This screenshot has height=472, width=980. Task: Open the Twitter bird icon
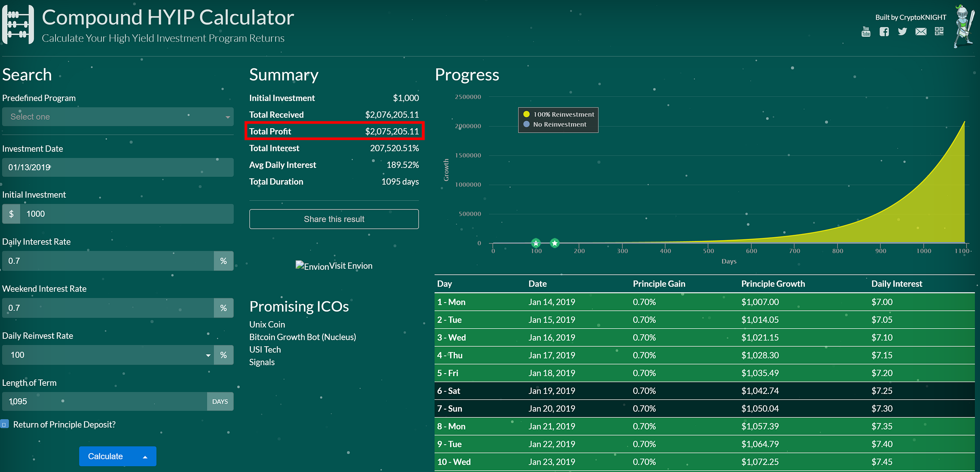(x=902, y=32)
